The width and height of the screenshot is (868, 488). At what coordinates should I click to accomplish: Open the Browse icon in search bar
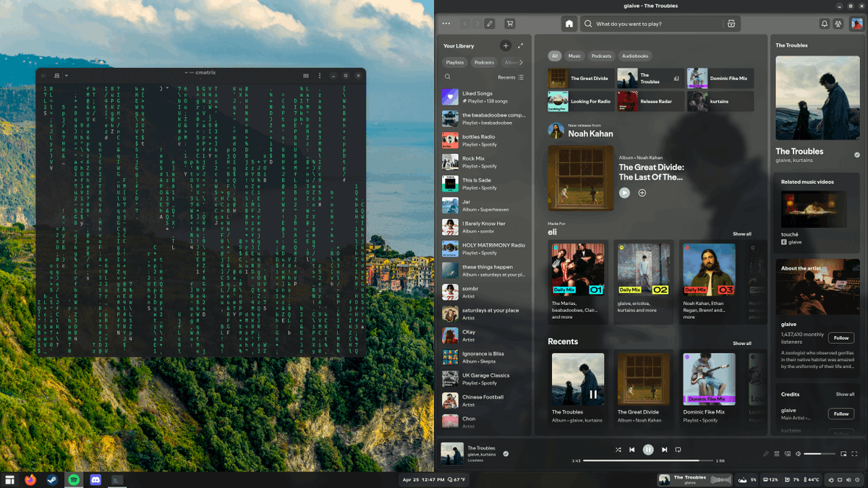coord(731,24)
